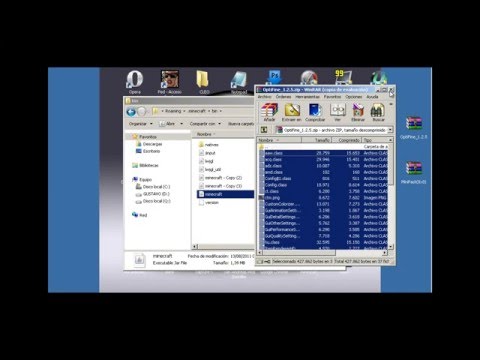Select the jinput file in Explorer
Image resolution: width=480 pixels, height=360 pixels.
pos(207,153)
